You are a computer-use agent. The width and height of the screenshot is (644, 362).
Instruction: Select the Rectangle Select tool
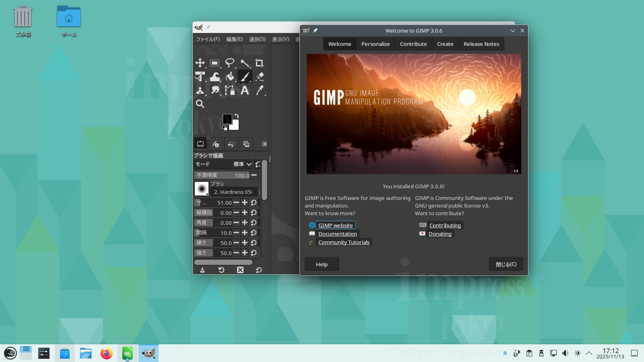pyautogui.click(x=215, y=63)
